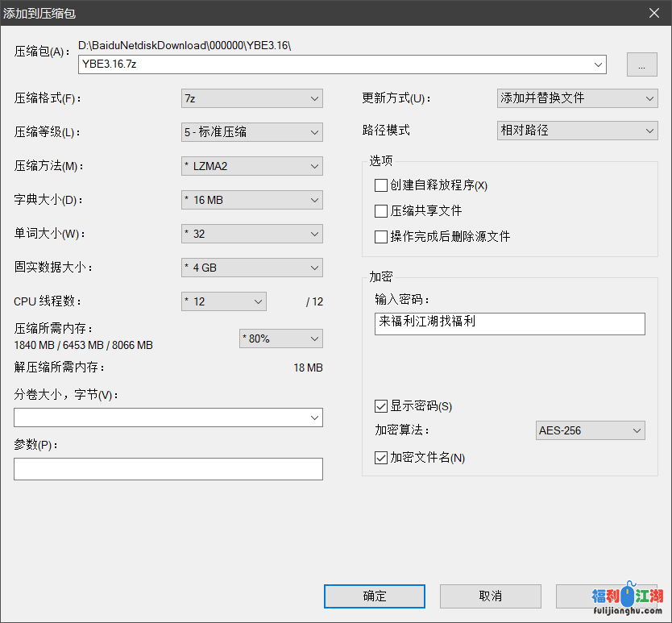Open the LZMA2 compression method dropdown
This screenshot has width=672, height=623.
click(x=251, y=166)
